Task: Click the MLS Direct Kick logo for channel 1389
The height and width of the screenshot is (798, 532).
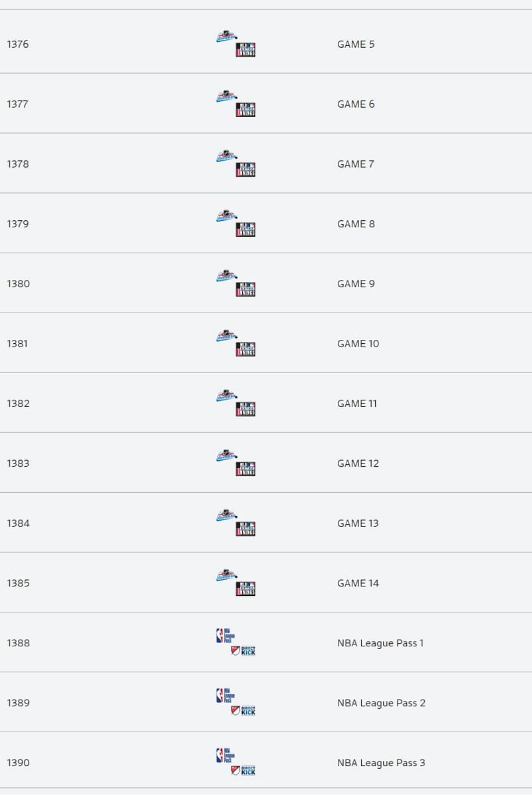Action: pos(243,711)
